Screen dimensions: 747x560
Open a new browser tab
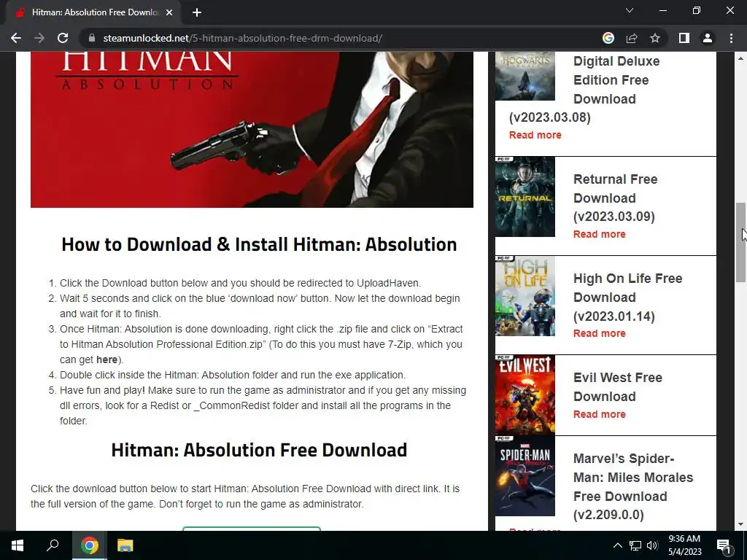[197, 12]
